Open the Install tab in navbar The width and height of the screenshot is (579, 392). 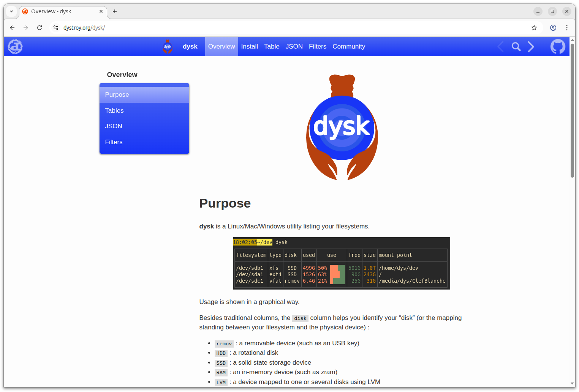(x=249, y=47)
